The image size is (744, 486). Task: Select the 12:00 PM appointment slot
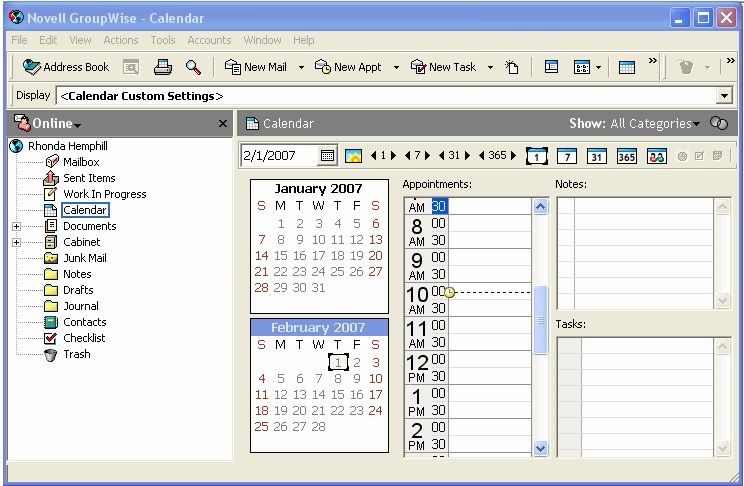coord(489,359)
